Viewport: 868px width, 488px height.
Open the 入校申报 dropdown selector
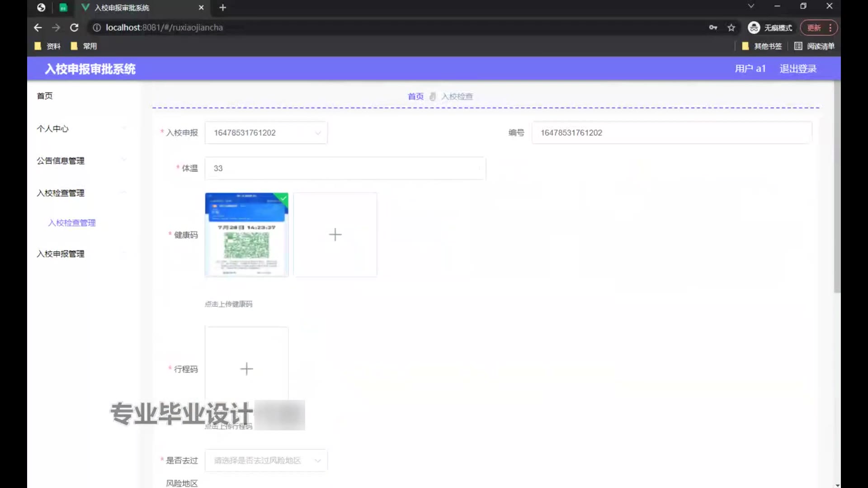click(x=266, y=133)
